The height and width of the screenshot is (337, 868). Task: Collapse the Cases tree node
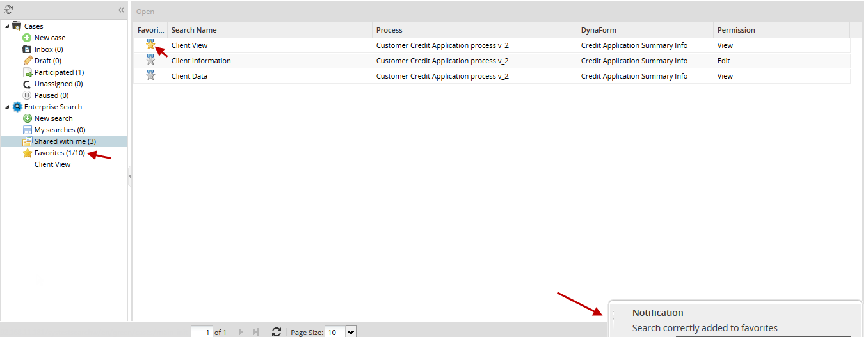[7, 26]
